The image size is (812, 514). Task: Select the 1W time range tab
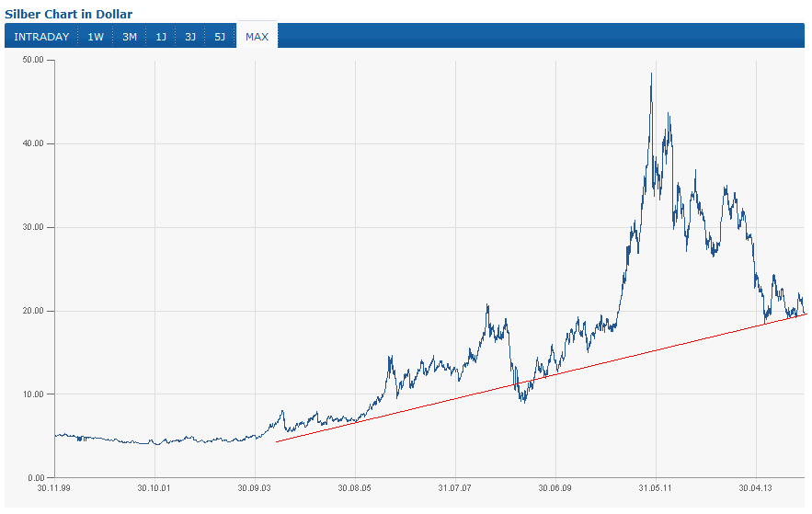pos(96,37)
